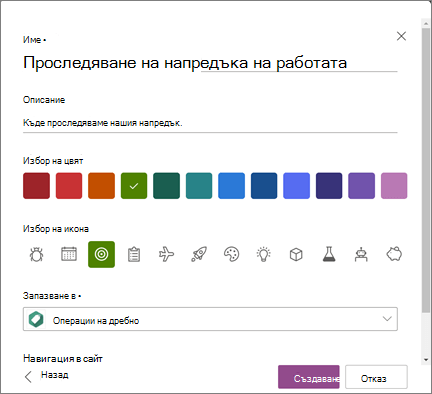Choose the pink lavender swatch

394,186
